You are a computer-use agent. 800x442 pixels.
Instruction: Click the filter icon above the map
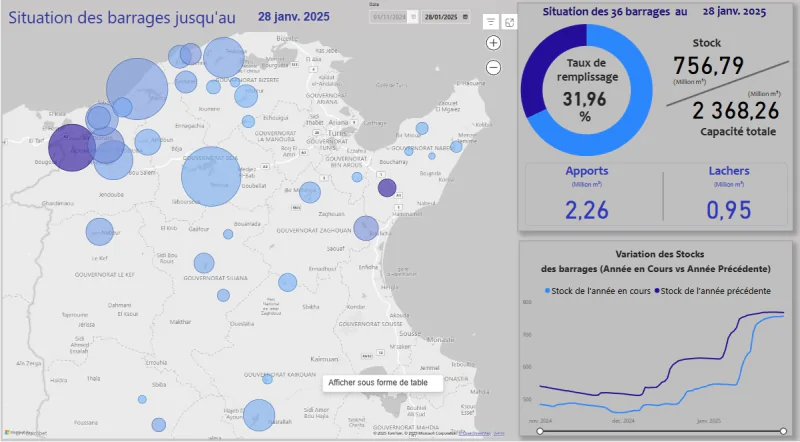point(491,21)
